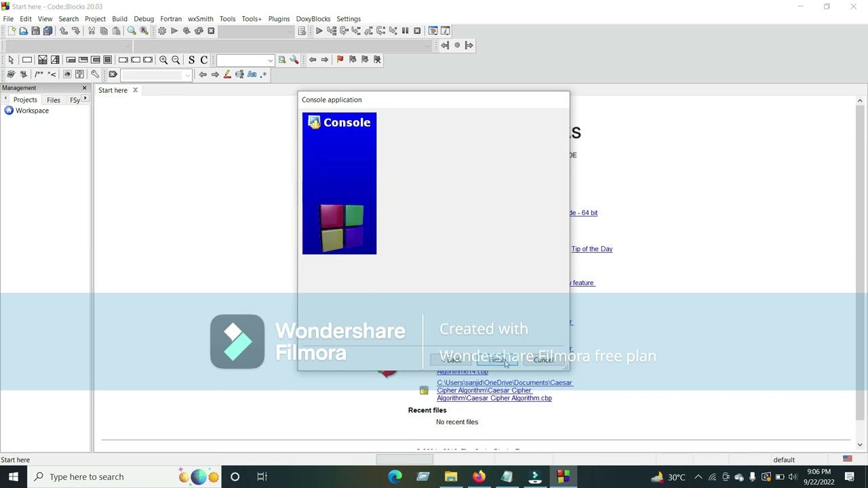Click the Zoom out magnifier icon

click(176, 60)
